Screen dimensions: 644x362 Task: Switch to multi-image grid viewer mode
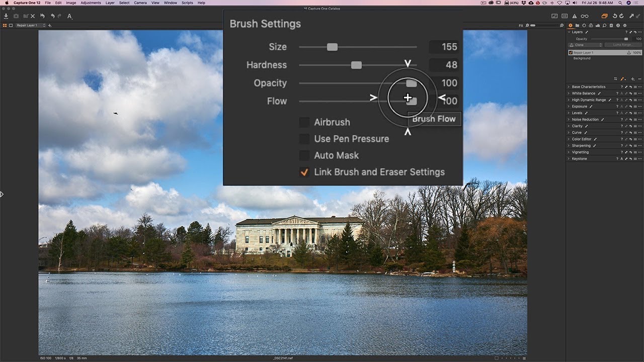point(5,25)
